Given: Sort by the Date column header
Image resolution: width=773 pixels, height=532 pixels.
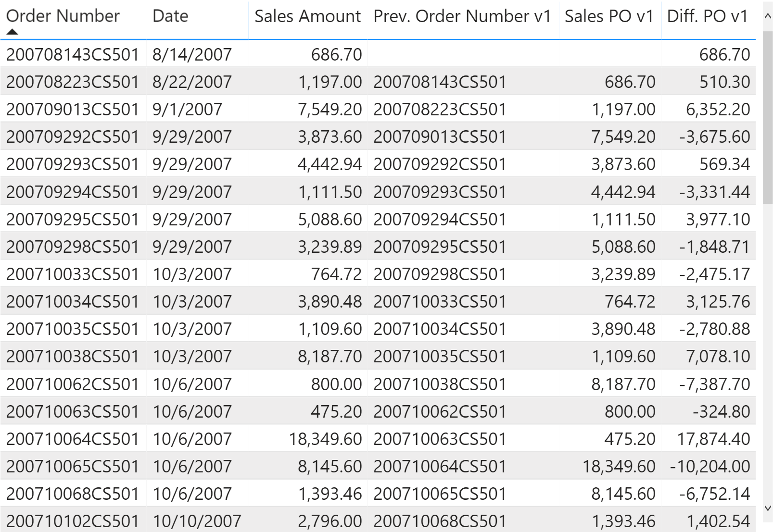Looking at the screenshot, I should coord(170,16).
